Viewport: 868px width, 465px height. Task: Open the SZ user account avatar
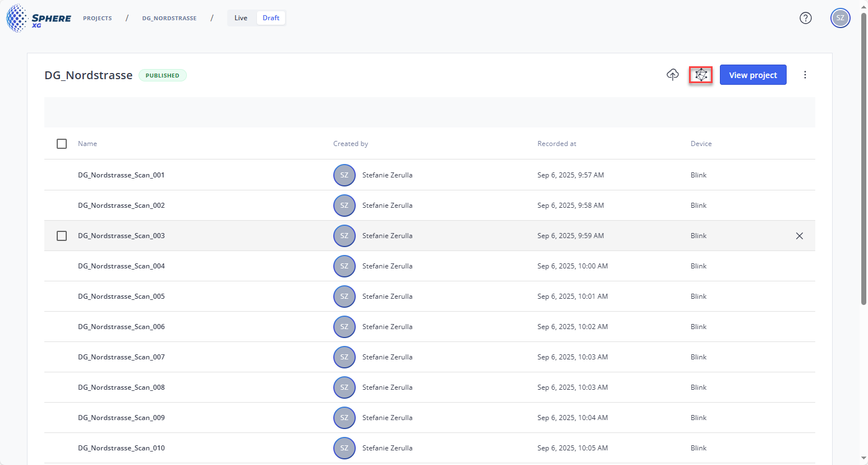tap(840, 18)
